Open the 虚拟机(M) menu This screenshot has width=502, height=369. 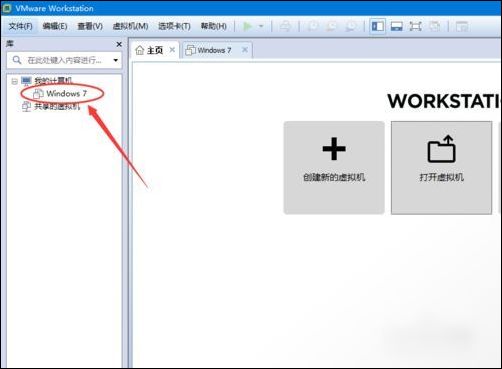pyautogui.click(x=130, y=26)
